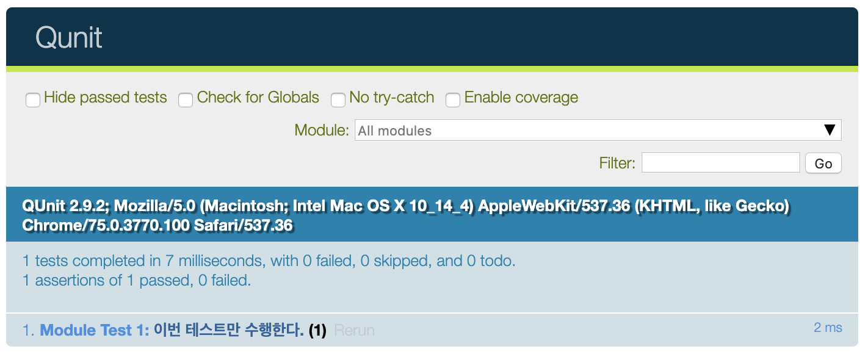The height and width of the screenshot is (360, 868).
Task: Open the All modules dropdown
Action: [x=598, y=130]
